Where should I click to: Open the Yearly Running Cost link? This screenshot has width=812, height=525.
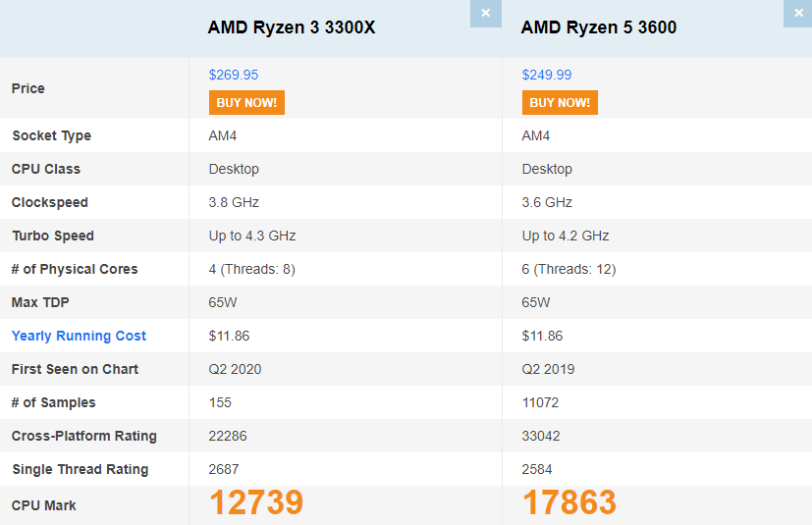pyautogui.click(x=79, y=336)
